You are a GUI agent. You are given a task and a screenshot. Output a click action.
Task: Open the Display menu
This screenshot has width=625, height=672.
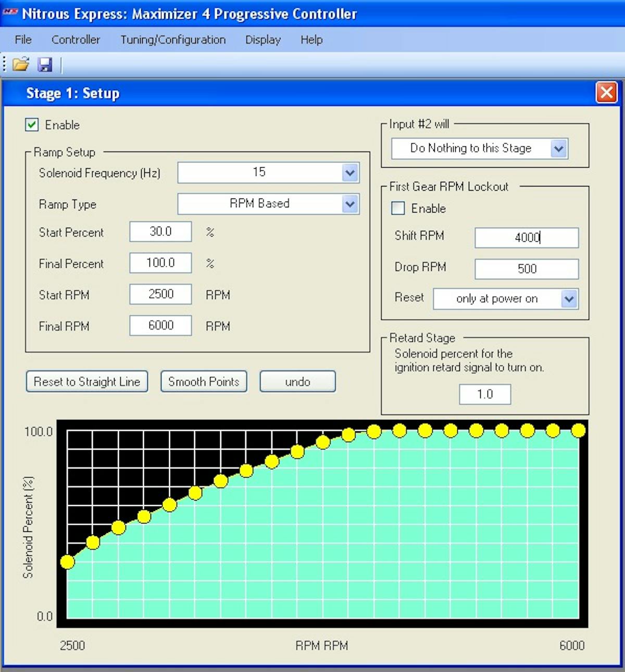pyautogui.click(x=262, y=40)
